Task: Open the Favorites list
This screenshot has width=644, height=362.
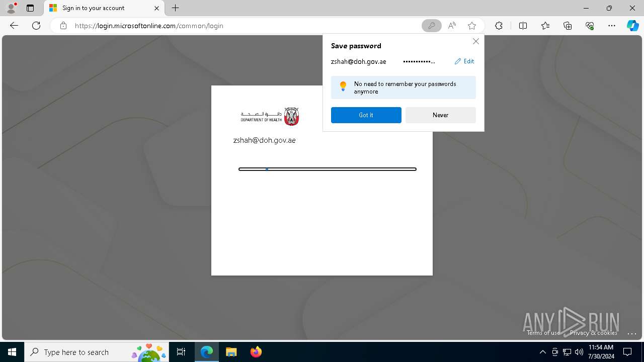Action: pyautogui.click(x=545, y=26)
